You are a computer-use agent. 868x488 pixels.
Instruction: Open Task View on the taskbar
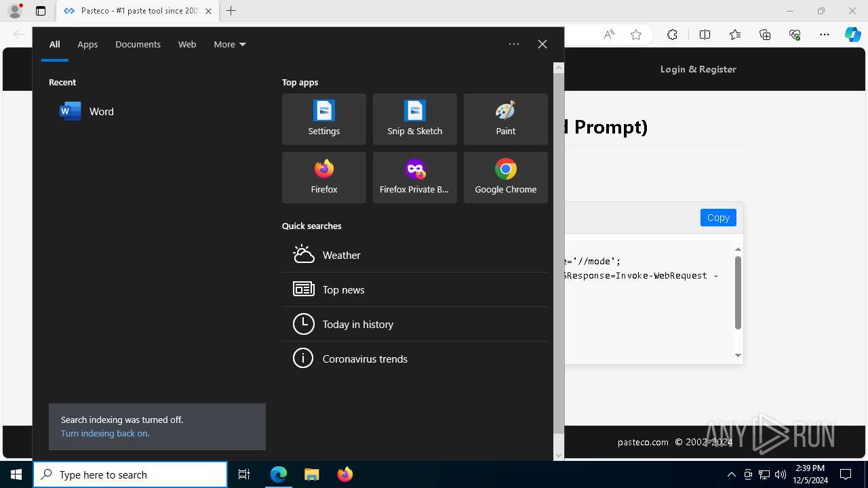click(x=244, y=474)
